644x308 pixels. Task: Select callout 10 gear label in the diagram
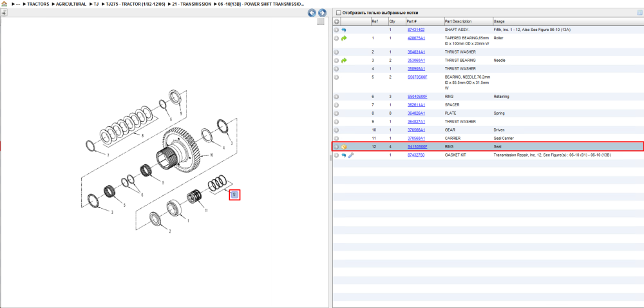click(x=211, y=155)
